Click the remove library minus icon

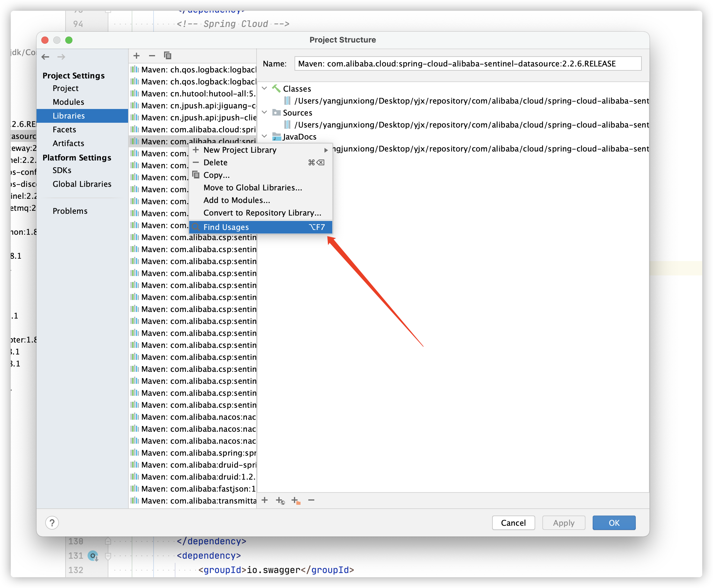tap(152, 56)
